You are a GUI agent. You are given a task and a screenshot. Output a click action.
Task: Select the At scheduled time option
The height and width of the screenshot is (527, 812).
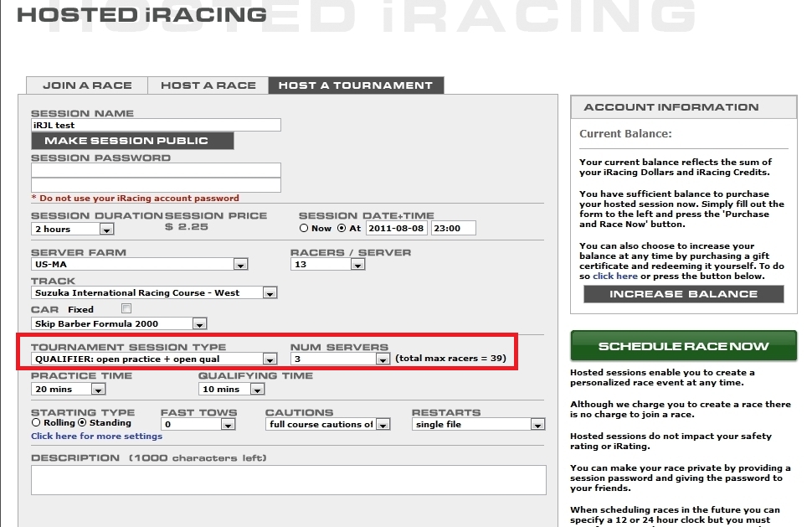(x=342, y=228)
